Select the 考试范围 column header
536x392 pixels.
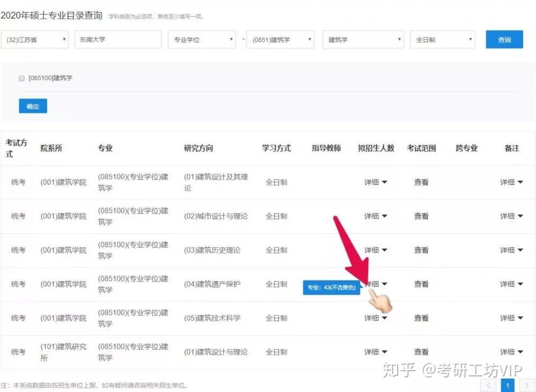[x=421, y=148]
